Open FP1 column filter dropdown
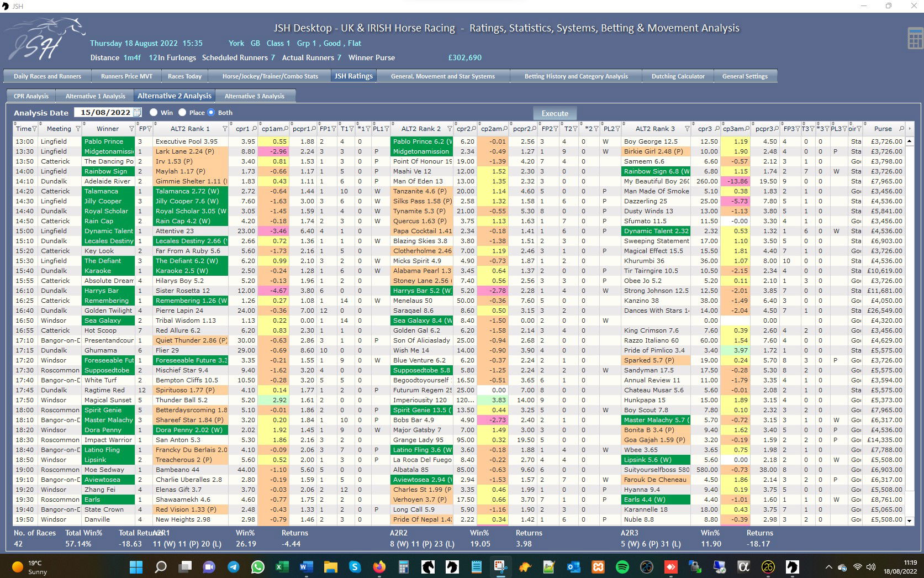924x578 pixels. (x=334, y=129)
